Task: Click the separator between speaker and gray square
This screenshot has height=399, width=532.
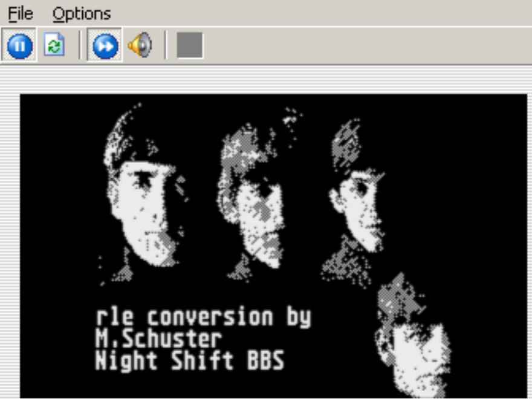Action: click(165, 46)
